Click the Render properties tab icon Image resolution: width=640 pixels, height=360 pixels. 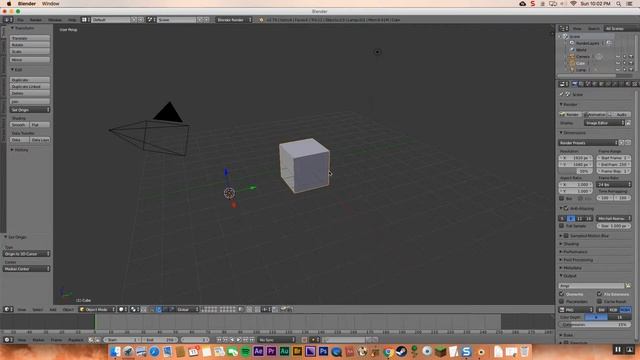[x=574, y=84]
